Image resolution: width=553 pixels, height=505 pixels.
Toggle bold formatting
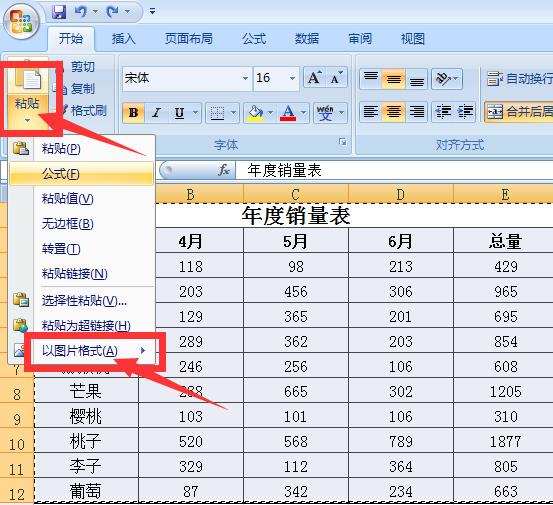point(133,113)
